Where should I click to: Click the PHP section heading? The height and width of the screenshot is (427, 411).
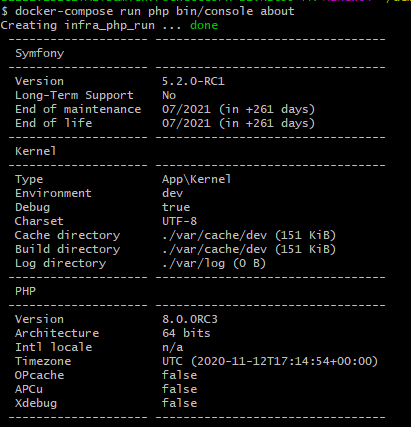[25, 291]
